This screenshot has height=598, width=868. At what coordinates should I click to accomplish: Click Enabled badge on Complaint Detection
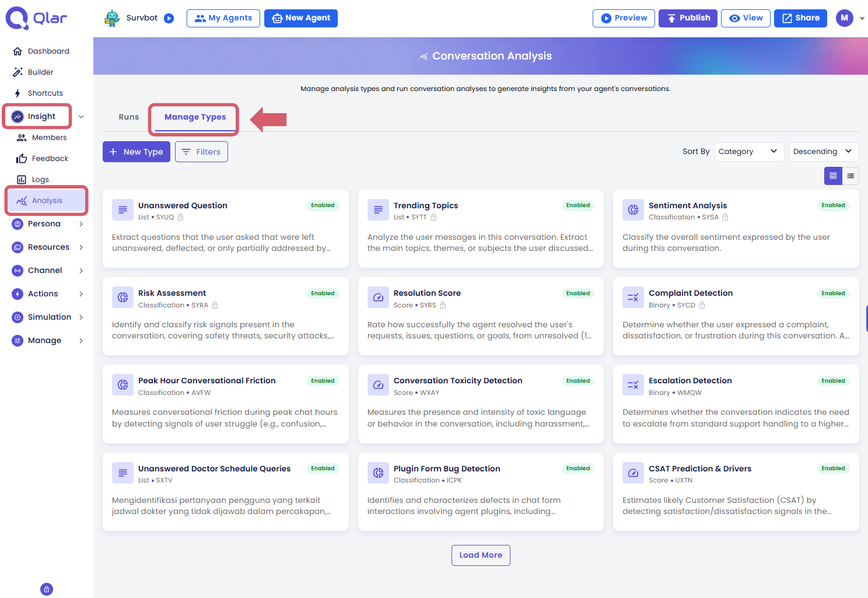(x=833, y=293)
